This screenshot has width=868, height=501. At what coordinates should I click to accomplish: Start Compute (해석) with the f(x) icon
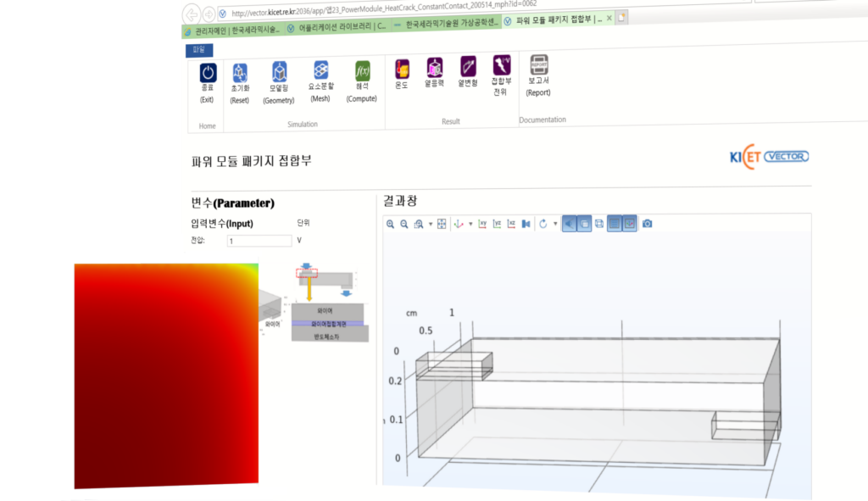pyautogui.click(x=362, y=71)
